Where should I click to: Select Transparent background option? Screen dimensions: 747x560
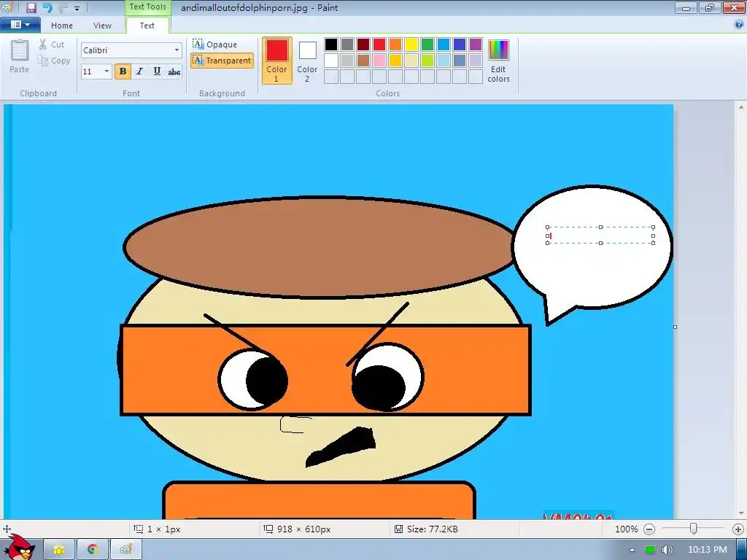(x=222, y=61)
